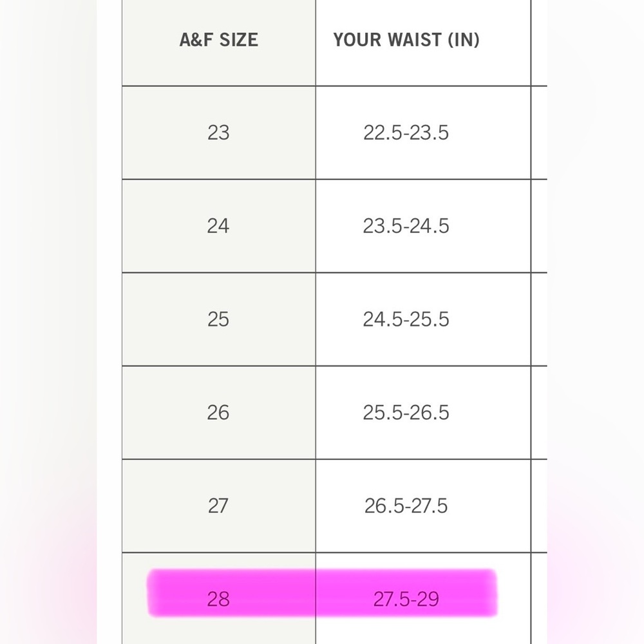Select size 24 cell
Image resolution: width=644 pixels, height=644 pixels.
[x=218, y=226]
